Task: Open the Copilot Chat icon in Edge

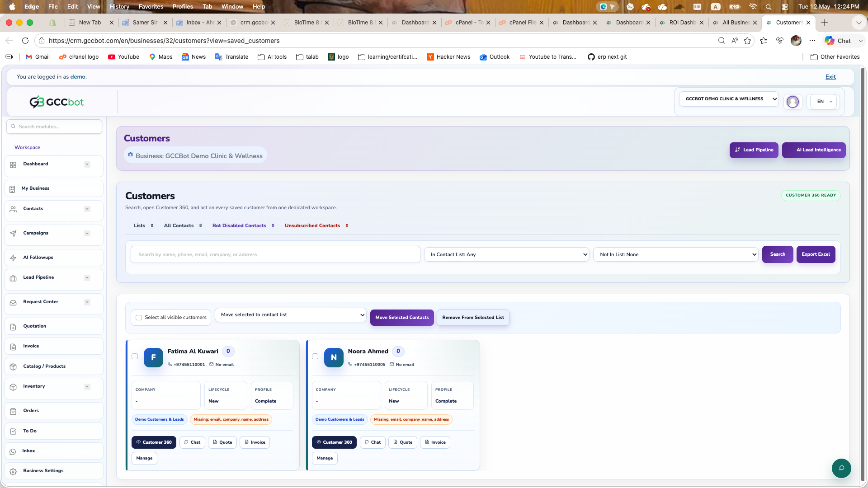Action: [838, 41]
